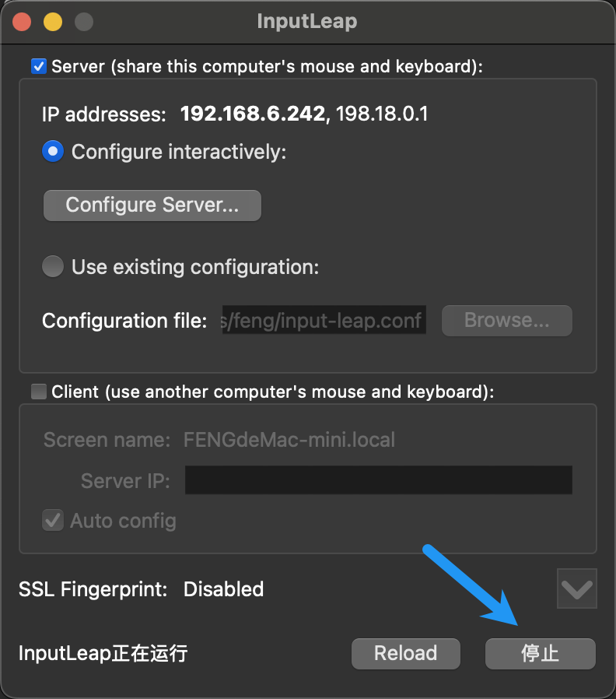This screenshot has width=616, height=699.
Task: Expand the SSL Fingerprint chevron
Action: (577, 589)
